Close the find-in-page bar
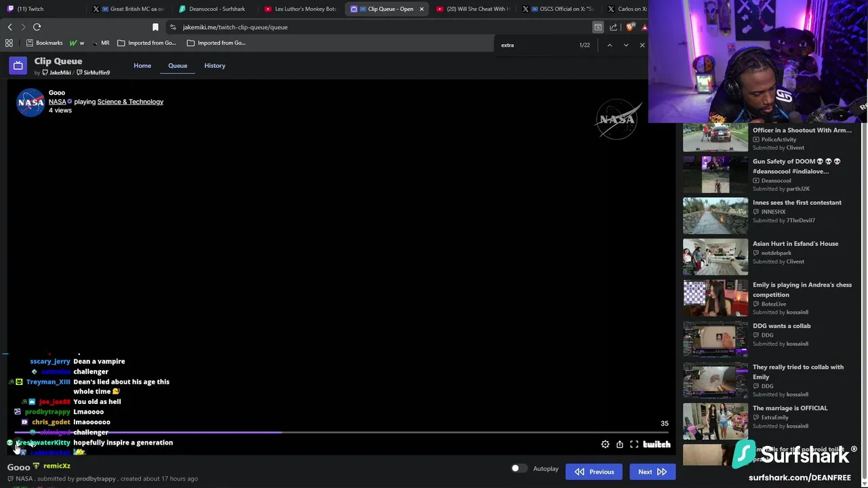The image size is (868, 488). pos(642,45)
